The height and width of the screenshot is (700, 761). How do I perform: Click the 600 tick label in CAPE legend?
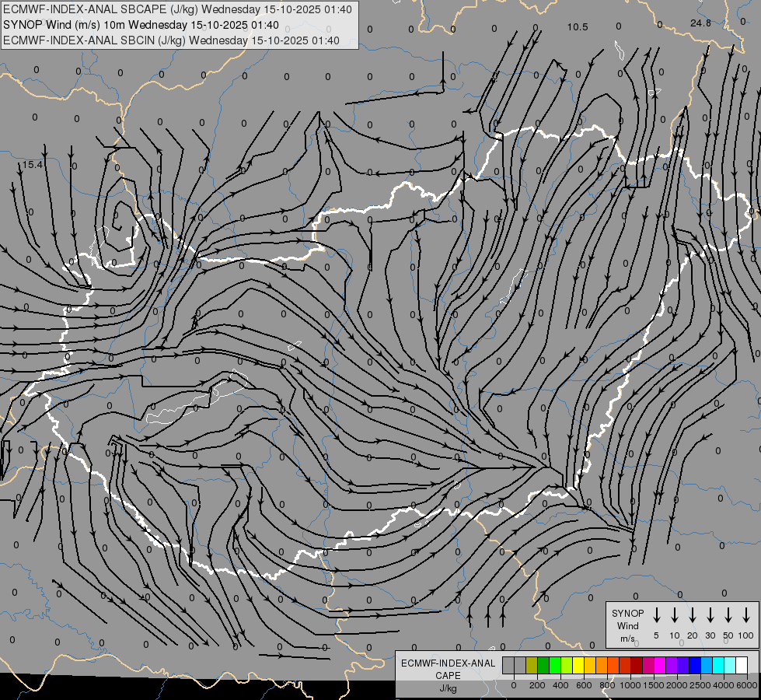(584, 685)
